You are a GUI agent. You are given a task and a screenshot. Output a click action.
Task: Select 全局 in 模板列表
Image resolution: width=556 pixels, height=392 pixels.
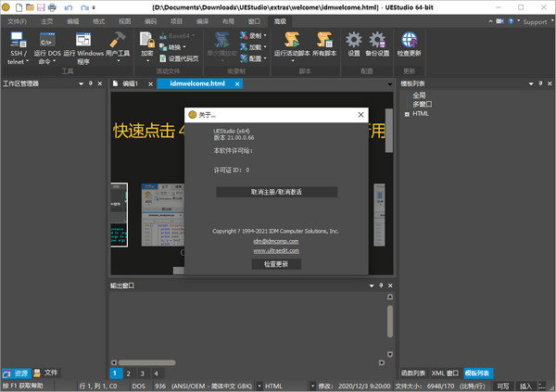tap(419, 95)
